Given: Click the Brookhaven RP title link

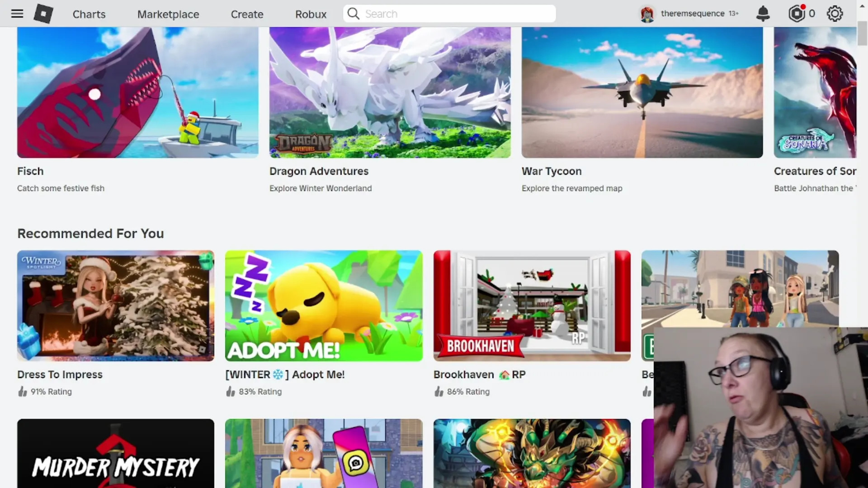Looking at the screenshot, I should pos(479,375).
